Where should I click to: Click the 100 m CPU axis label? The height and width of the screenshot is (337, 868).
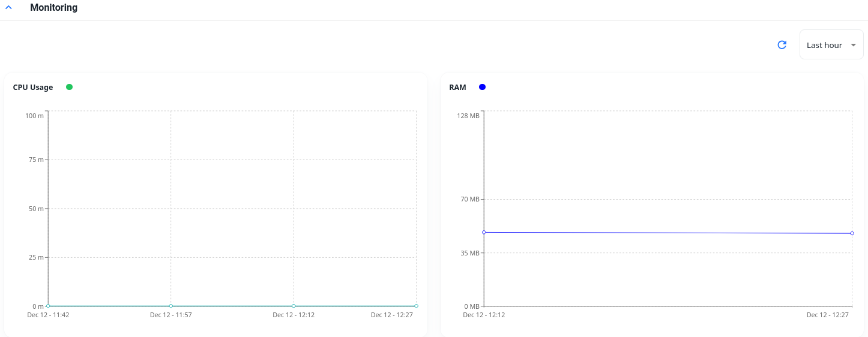tap(34, 115)
